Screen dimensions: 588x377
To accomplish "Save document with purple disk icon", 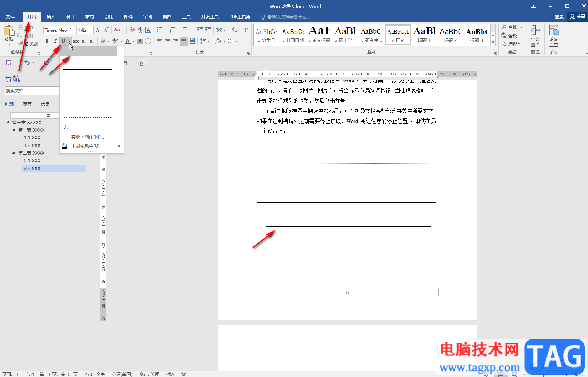I will click(9, 63).
